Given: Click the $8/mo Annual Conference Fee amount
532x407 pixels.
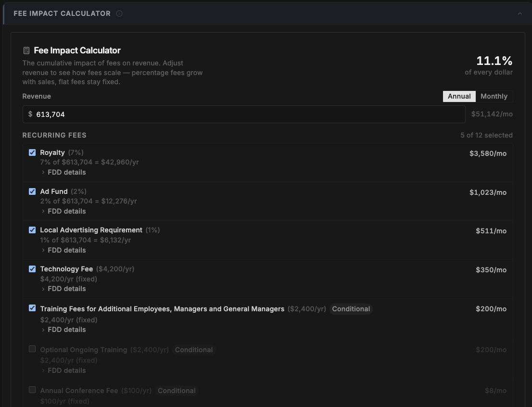Looking at the screenshot, I should pos(495,391).
